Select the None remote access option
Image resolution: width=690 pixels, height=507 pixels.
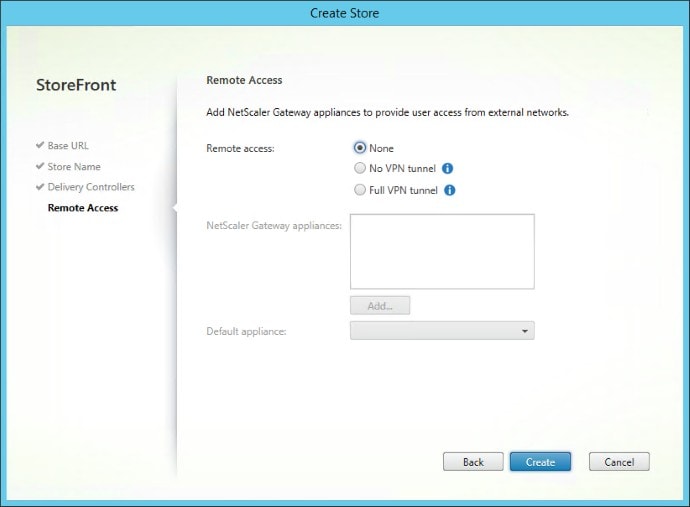(x=360, y=148)
